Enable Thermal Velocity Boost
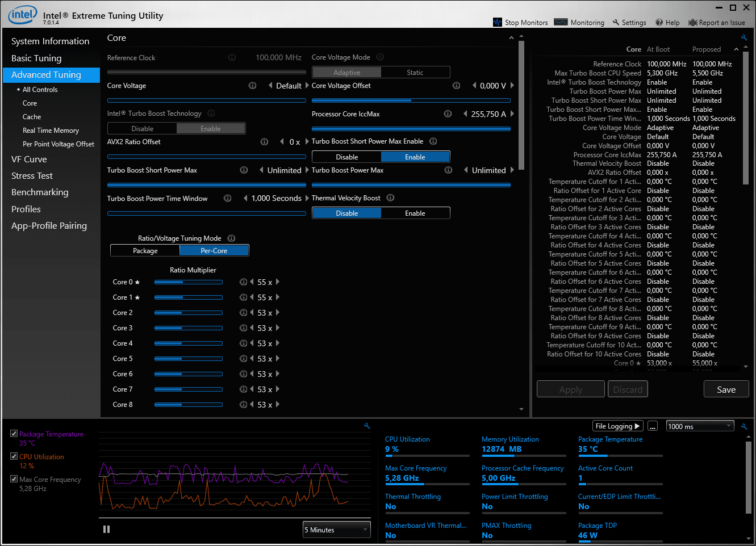 click(x=415, y=213)
